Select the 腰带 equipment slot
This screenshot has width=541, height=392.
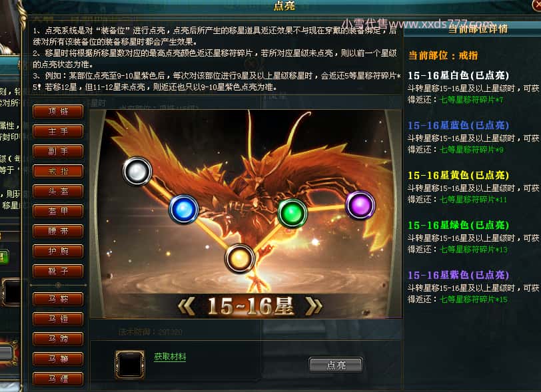pos(58,232)
